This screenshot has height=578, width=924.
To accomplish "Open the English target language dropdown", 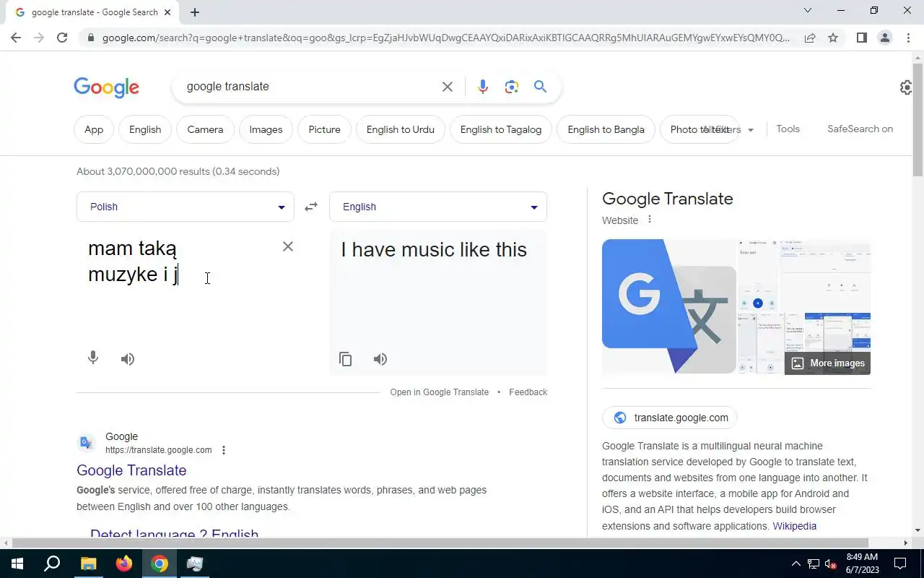I will tap(438, 207).
